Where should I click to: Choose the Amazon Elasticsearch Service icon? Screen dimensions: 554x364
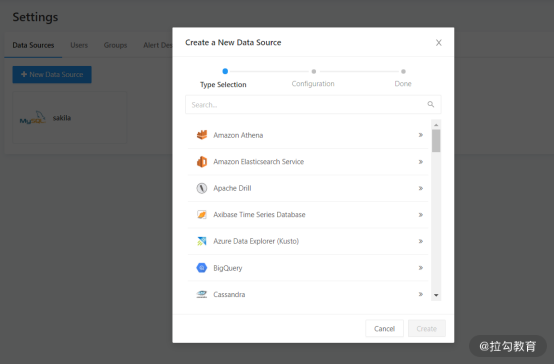click(x=202, y=162)
